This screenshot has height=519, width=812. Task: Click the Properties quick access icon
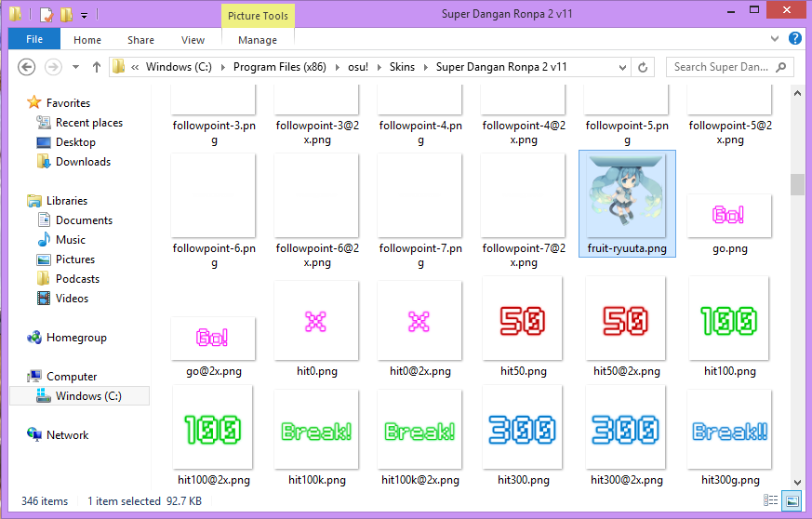pos(47,15)
